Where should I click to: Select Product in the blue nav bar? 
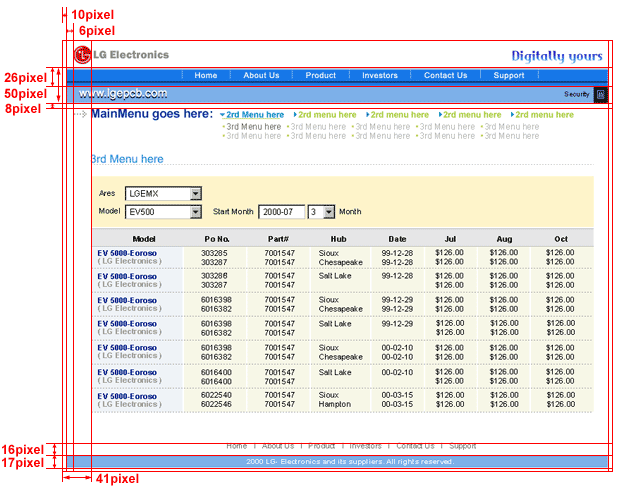[320, 75]
